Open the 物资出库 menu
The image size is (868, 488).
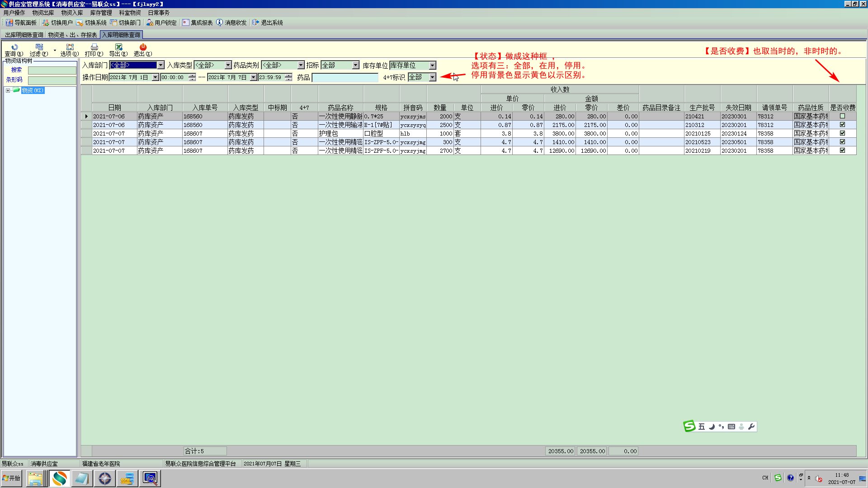[x=43, y=13]
